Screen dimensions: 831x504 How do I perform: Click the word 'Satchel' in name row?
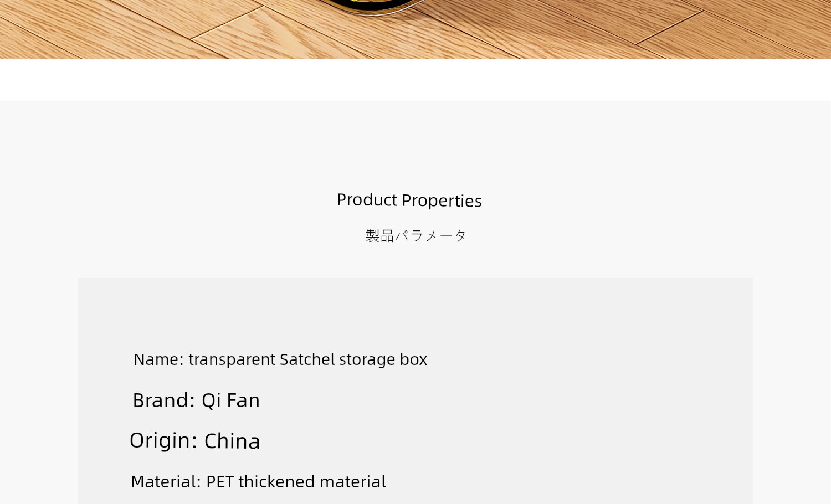click(x=307, y=359)
